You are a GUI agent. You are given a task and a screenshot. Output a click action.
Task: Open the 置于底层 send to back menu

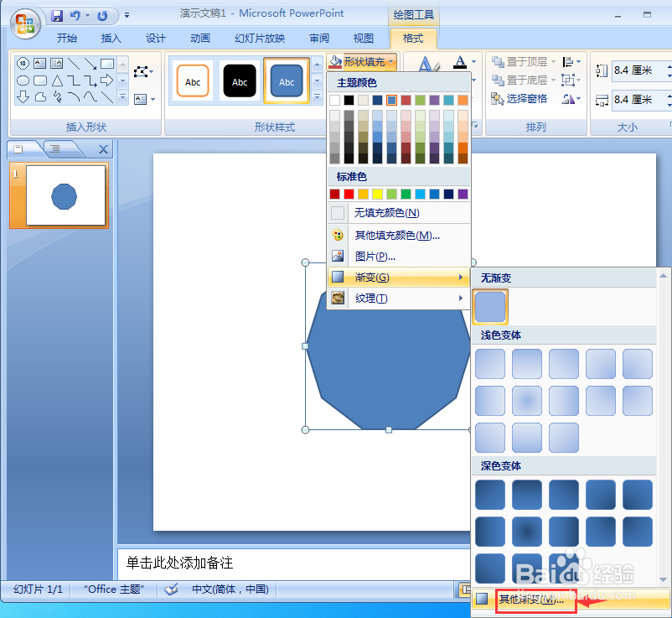(524, 80)
